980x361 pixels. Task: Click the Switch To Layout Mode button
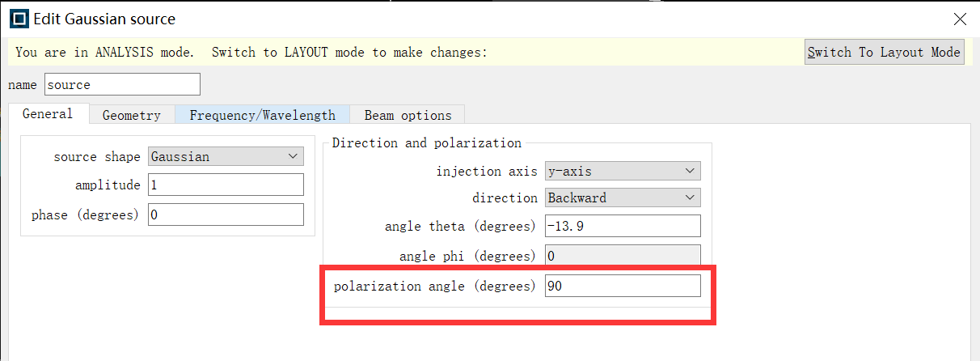tap(885, 53)
